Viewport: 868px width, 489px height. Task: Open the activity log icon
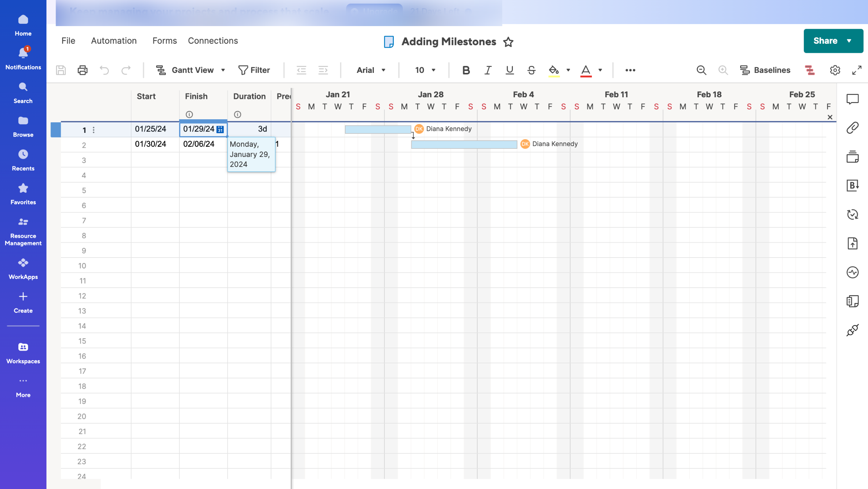(x=852, y=272)
